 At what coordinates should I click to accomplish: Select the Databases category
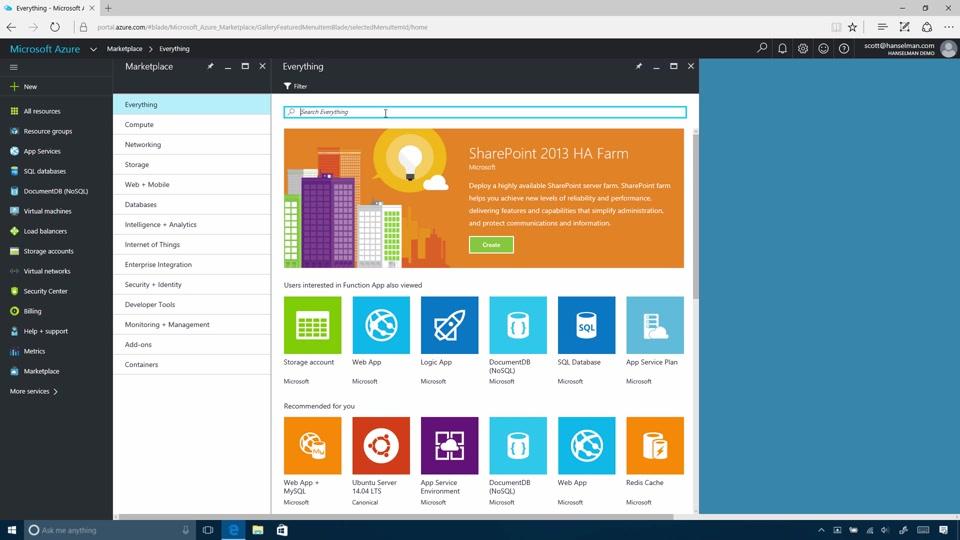(192, 204)
